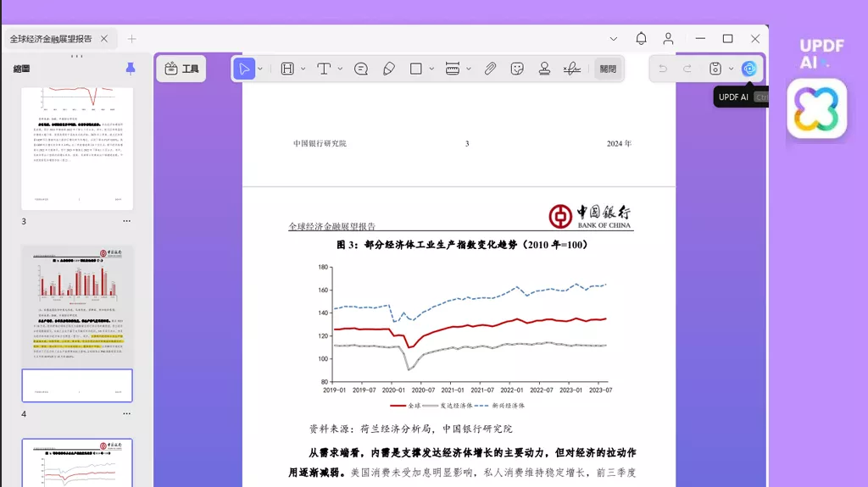Open page 3 thumbnail
868x487 pixels.
pyautogui.click(x=77, y=148)
